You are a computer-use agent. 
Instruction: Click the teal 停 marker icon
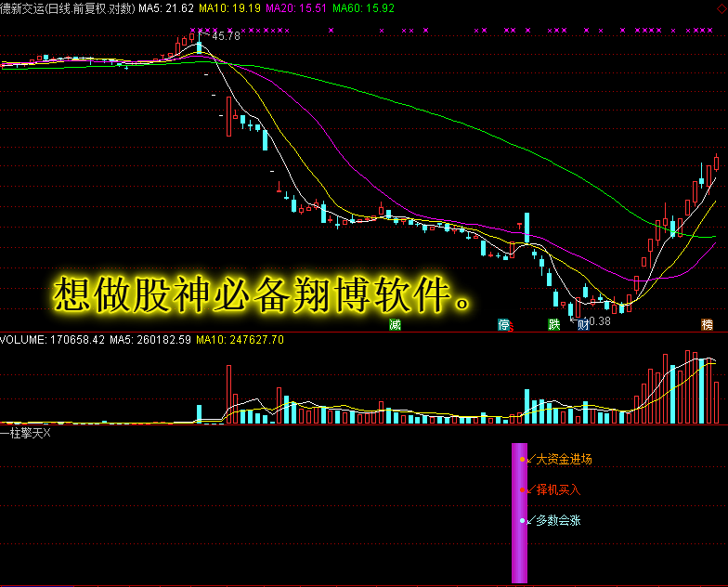coord(503,325)
